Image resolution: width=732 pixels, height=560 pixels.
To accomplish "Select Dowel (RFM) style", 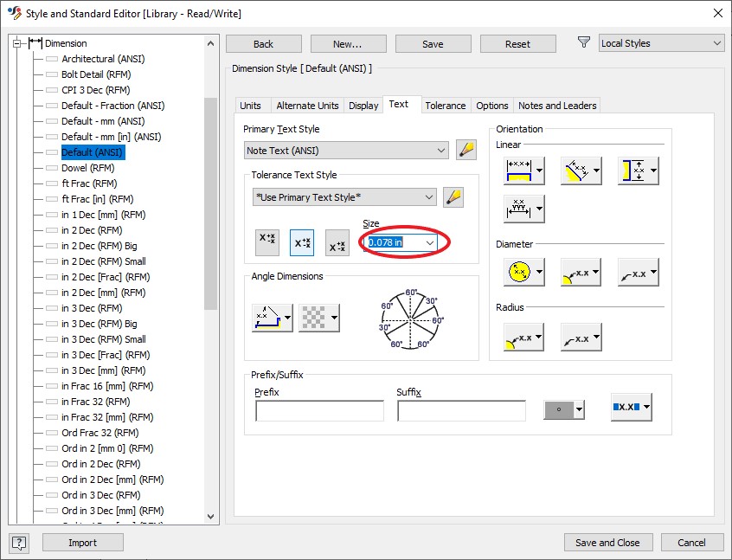I will point(87,168).
